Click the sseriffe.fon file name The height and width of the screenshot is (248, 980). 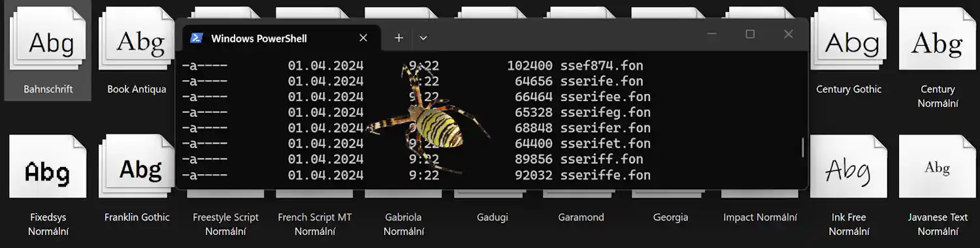point(606,175)
